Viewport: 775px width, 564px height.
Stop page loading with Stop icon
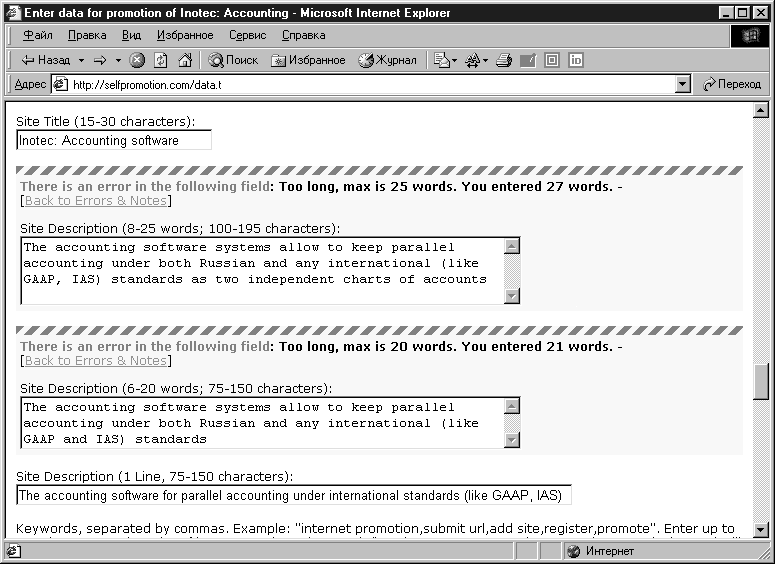(x=137, y=60)
